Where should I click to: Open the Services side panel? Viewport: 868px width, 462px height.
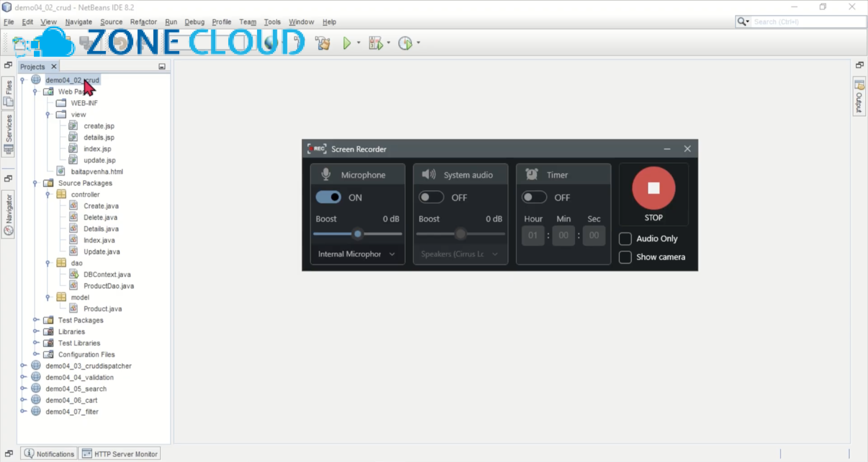[8, 134]
